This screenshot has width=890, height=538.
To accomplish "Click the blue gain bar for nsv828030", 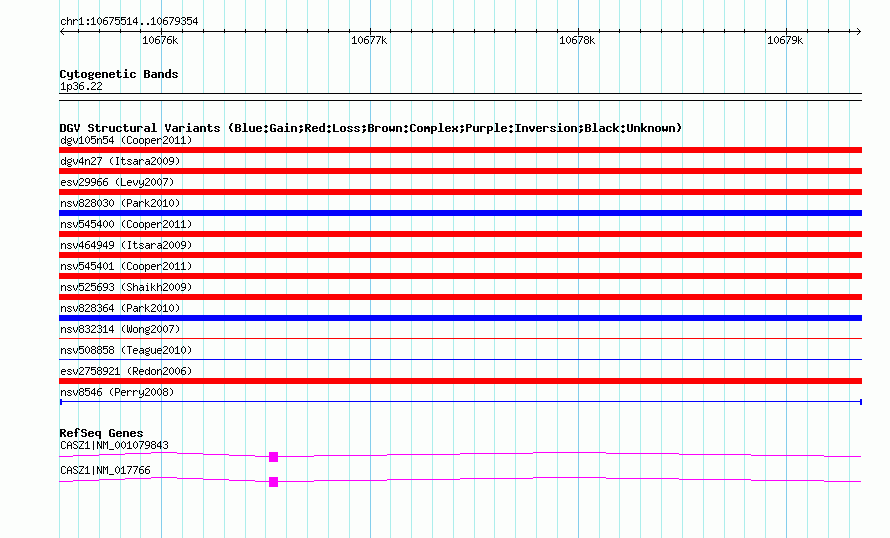I will tap(460, 213).
